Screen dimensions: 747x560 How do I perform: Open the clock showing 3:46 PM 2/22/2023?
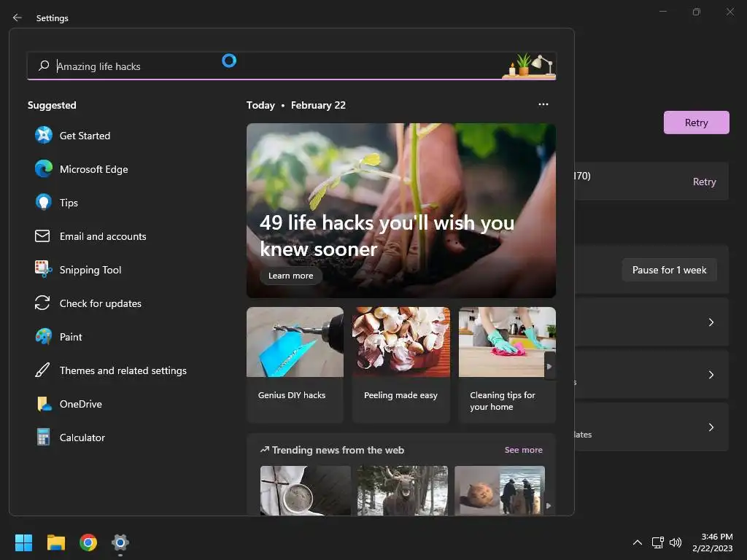pos(712,542)
